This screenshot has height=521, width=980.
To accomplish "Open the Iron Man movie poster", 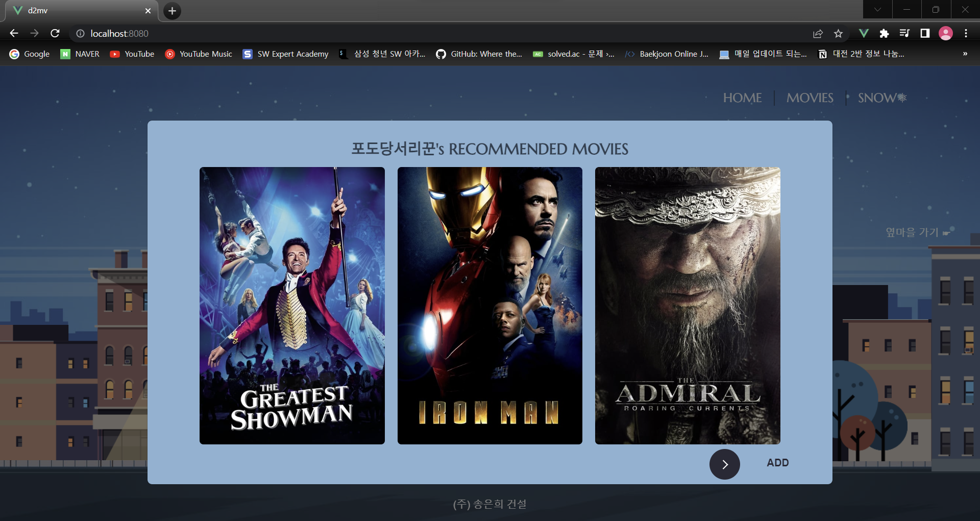I will tap(489, 305).
